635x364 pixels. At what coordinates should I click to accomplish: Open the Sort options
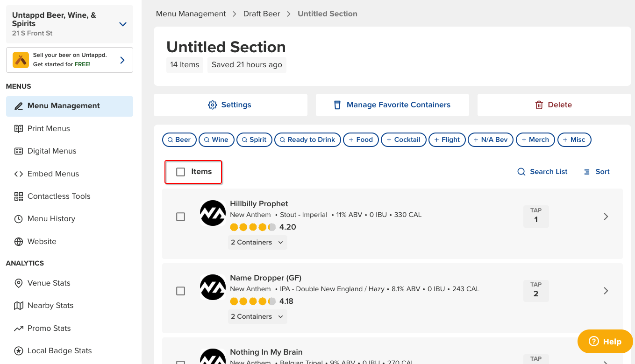(597, 172)
